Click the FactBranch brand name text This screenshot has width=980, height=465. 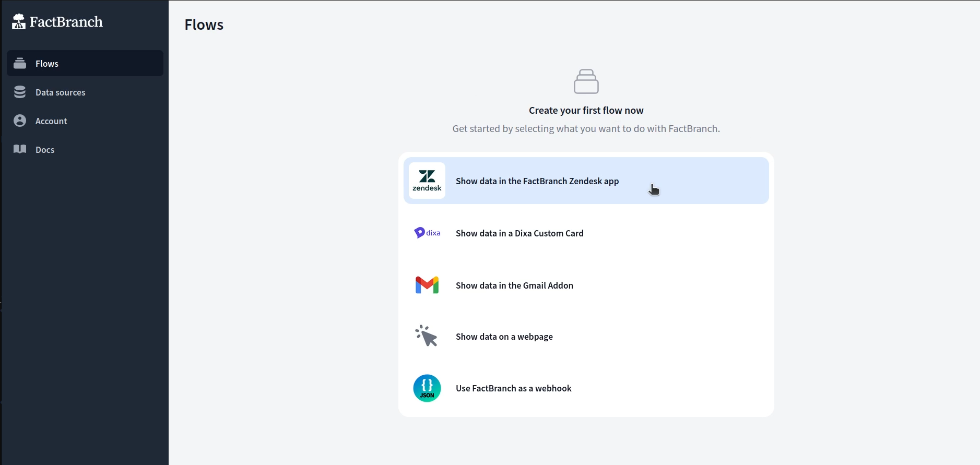pyautogui.click(x=66, y=22)
